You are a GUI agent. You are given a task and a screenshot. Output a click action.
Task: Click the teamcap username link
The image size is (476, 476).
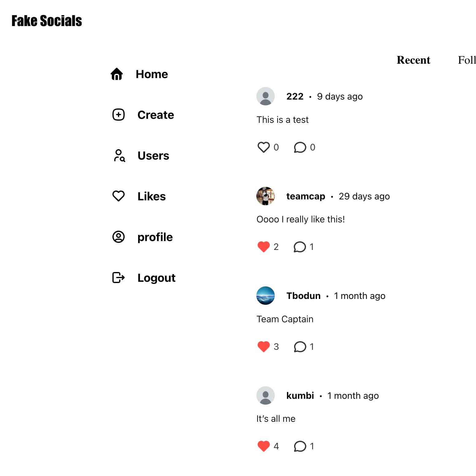[x=305, y=196]
